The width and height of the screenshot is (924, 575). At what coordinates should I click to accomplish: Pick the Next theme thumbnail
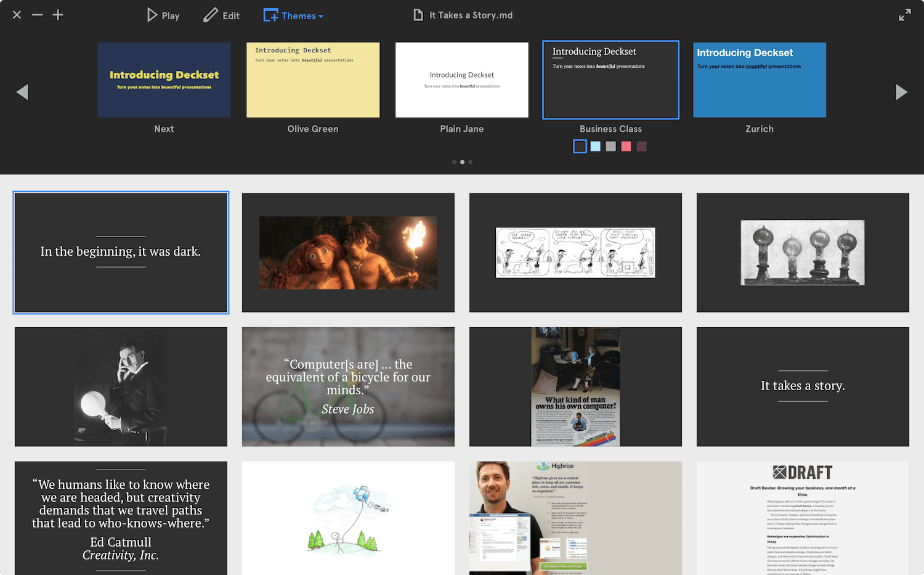(x=164, y=80)
